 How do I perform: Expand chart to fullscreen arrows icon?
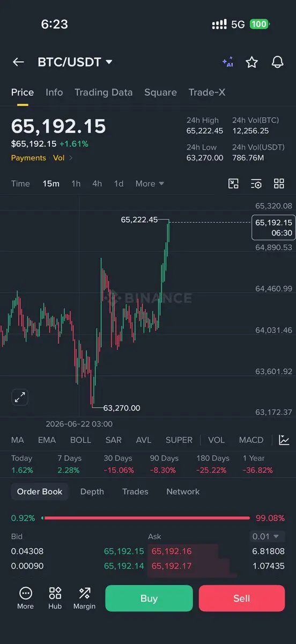point(20,398)
